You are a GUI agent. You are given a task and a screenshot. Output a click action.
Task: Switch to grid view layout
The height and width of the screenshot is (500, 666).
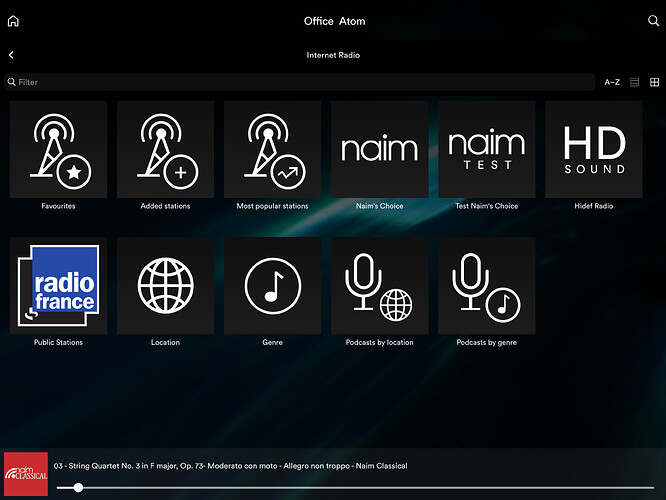click(655, 82)
